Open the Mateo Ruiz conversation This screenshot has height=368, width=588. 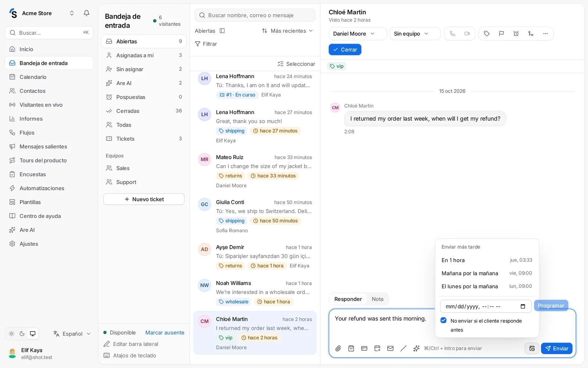(x=255, y=171)
